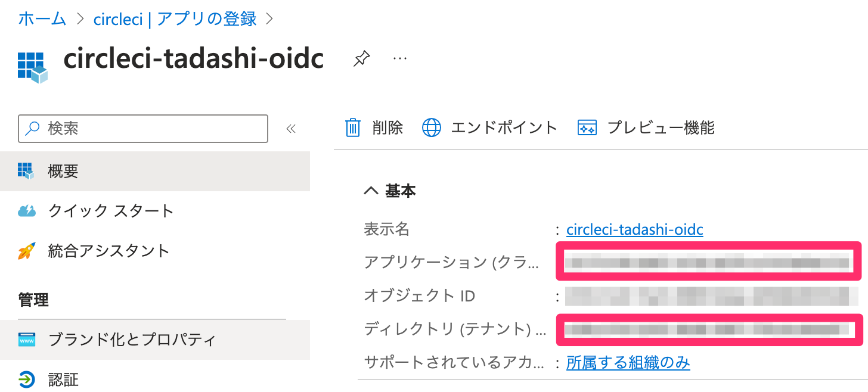Open the ellipsis more options menu
Screen dimensions: 868x392
coord(399,58)
